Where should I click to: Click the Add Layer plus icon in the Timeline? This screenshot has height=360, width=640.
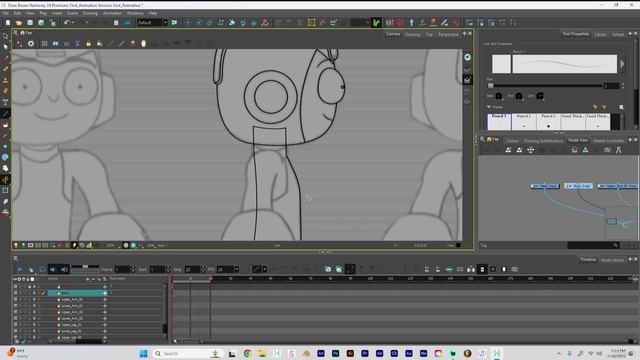pyautogui.click(x=88, y=279)
